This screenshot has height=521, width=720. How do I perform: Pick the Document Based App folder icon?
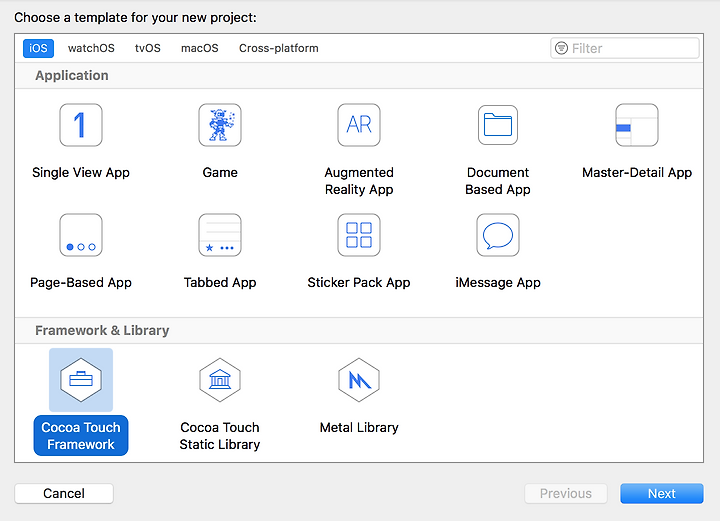click(x=498, y=125)
